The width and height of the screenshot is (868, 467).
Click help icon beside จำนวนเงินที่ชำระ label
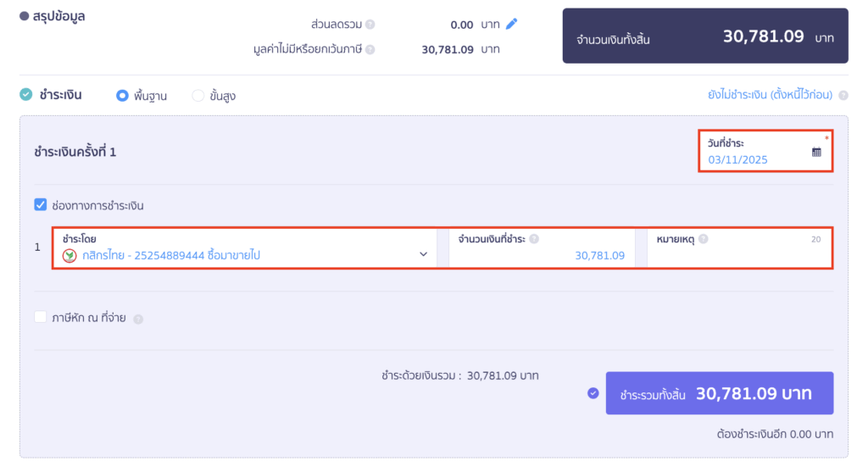pyautogui.click(x=534, y=239)
